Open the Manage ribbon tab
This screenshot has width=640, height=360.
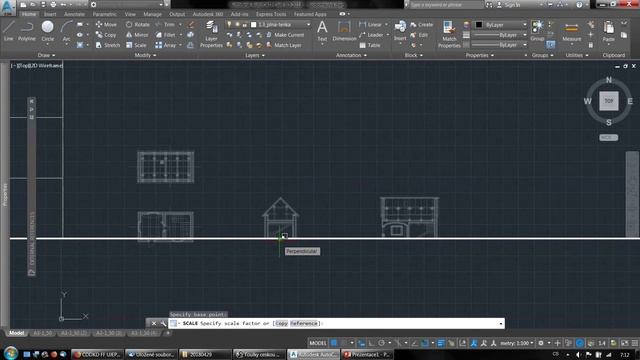click(152, 14)
